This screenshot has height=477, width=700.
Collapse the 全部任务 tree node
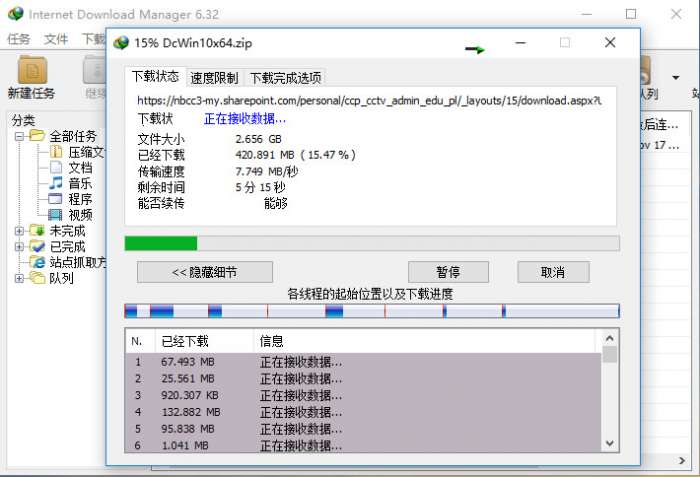(19, 136)
